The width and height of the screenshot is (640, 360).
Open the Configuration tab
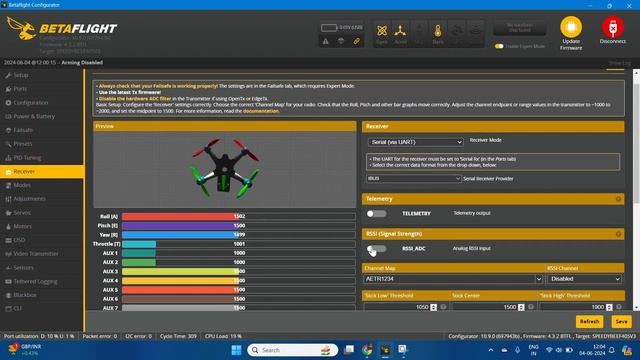point(42,102)
